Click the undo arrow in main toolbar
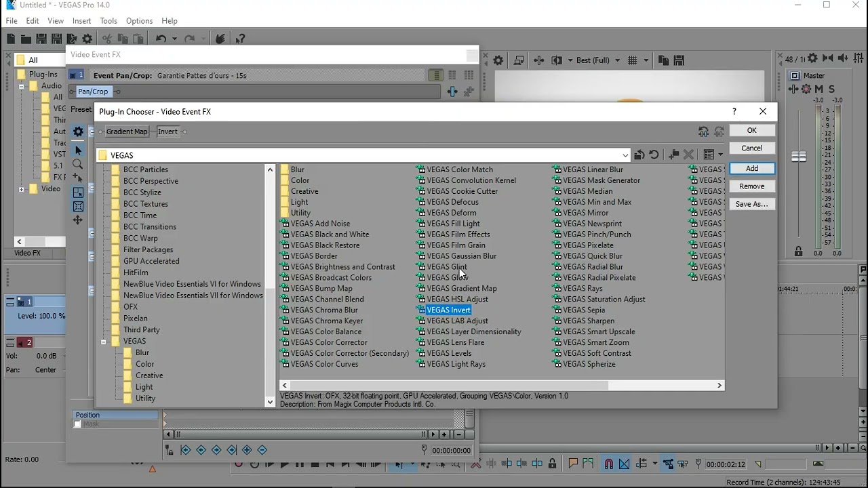The image size is (868, 488). click(x=161, y=39)
